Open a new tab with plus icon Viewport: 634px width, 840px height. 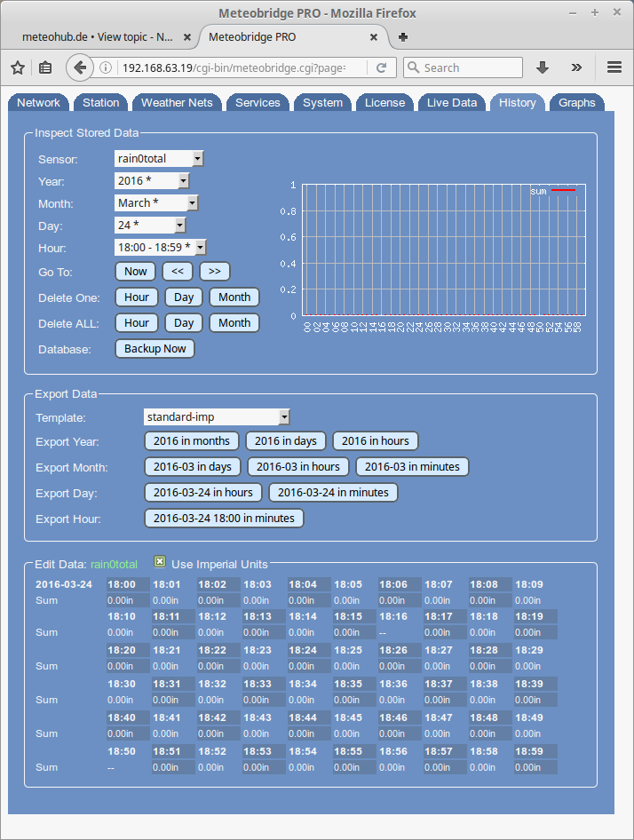(x=403, y=37)
